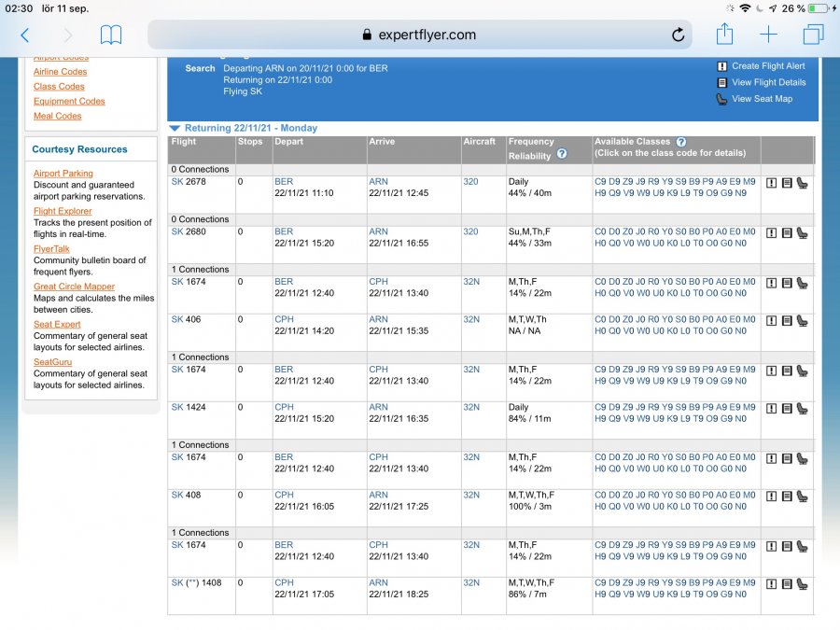Open the Safari tabs overview
Screen dimensions: 840x630
812,35
